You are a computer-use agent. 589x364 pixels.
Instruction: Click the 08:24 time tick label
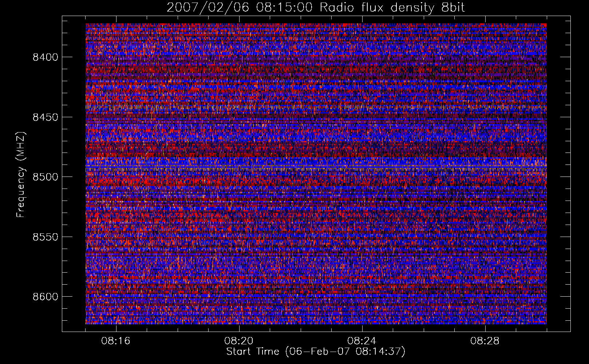coord(362,341)
